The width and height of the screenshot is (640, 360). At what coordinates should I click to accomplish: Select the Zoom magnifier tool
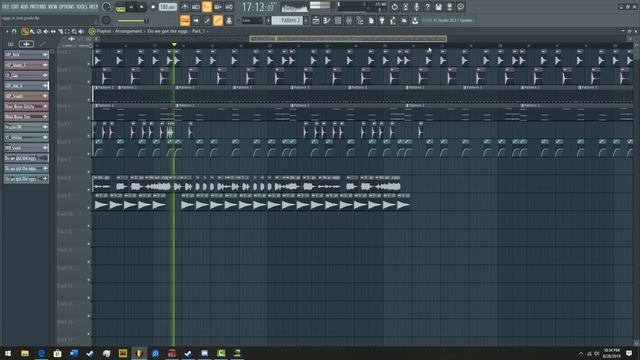(x=74, y=31)
